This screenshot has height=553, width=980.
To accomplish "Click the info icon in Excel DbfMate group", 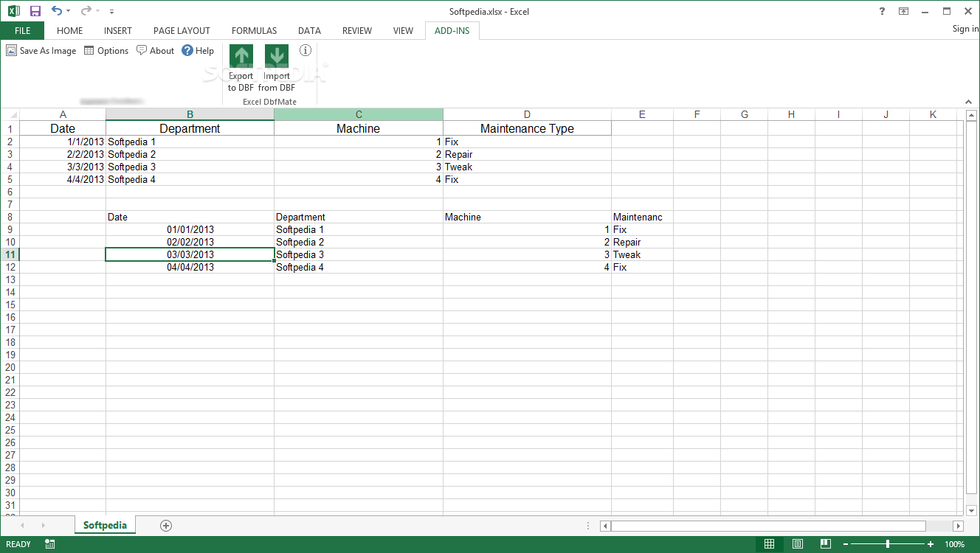I will [306, 50].
